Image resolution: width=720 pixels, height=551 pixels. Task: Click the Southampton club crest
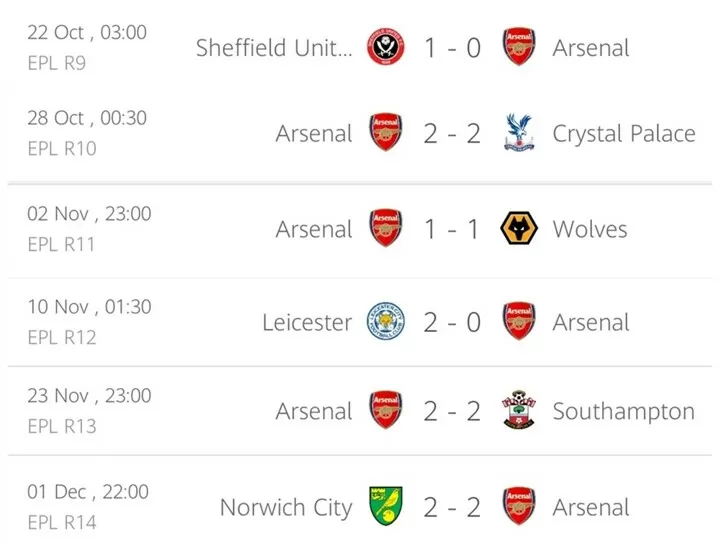pos(519,411)
